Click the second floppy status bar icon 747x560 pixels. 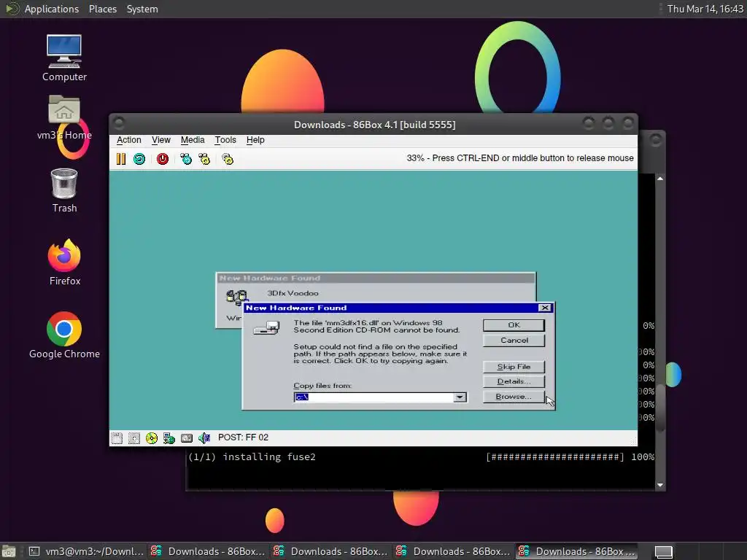coord(134,437)
